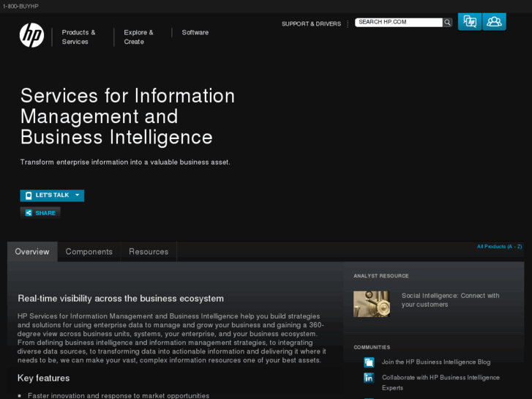Switch to the Resources tab
Viewport: 532px width, 399px height.
pos(149,252)
